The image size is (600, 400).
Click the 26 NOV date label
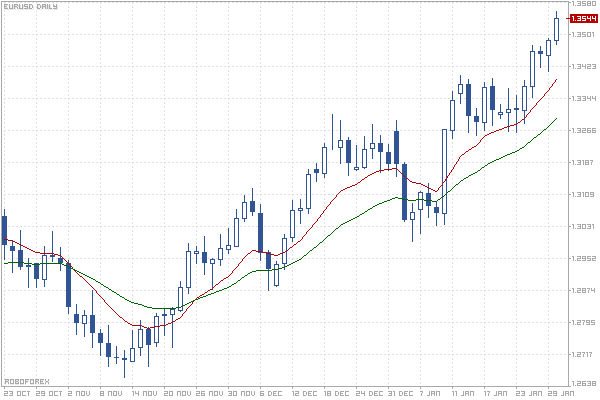point(209,393)
